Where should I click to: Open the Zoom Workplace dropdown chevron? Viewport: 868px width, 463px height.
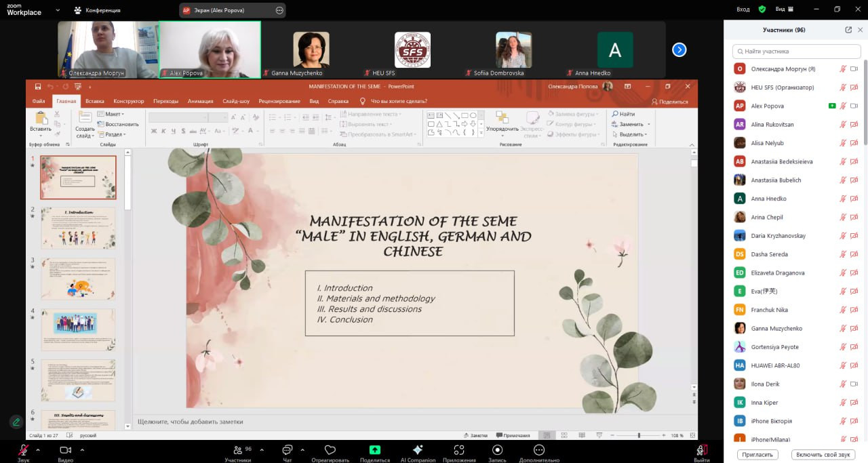tap(58, 10)
